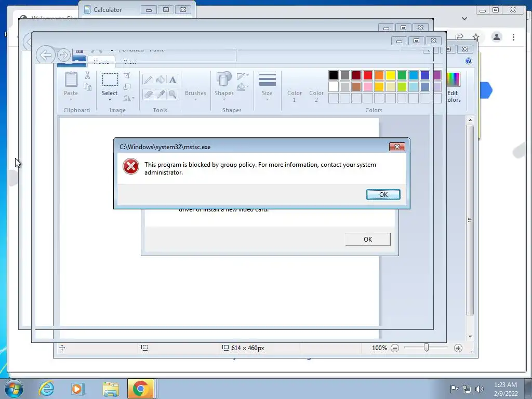Open the Chrome three-dot menu
532x399 pixels.
(x=513, y=37)
